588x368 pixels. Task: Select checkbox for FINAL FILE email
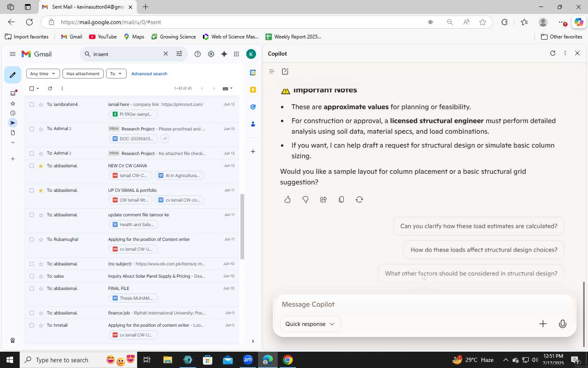pos(31,288)
